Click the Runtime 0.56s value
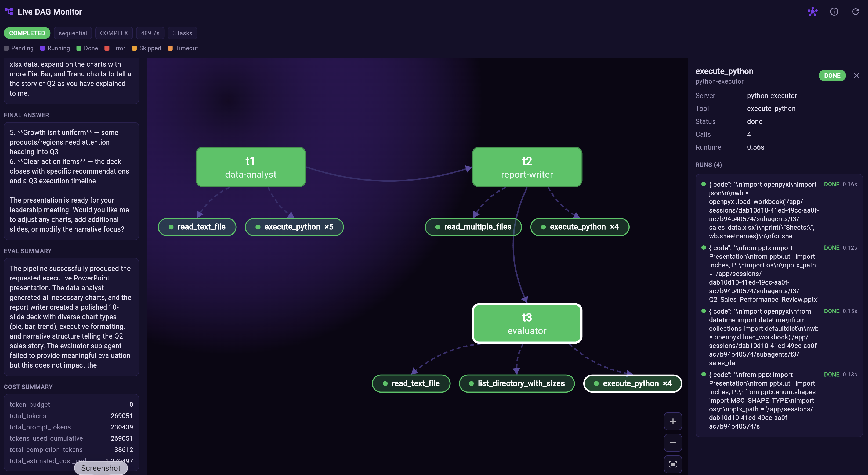This screenshot has width=868, height=475. (x=755, y=147)
